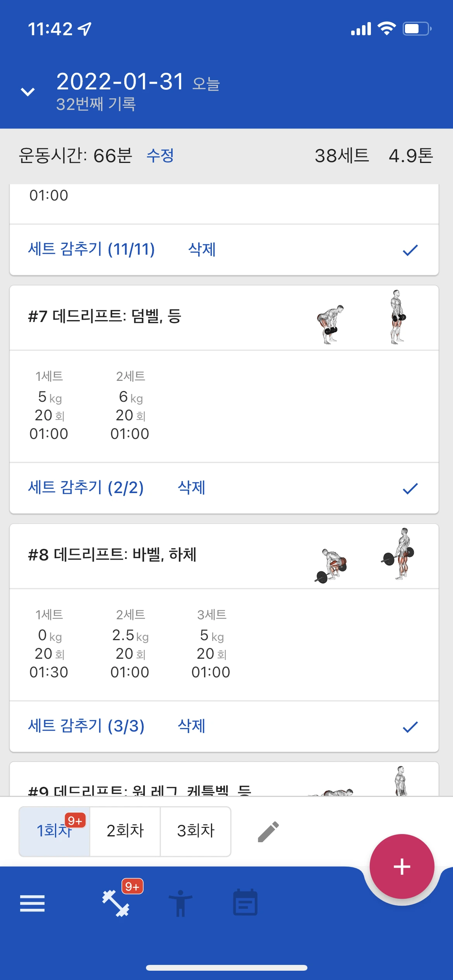Collapse sets via 세트 감추기 (2/2)
Viewport: 453px width, 980px height.
[x=86, y=488]
